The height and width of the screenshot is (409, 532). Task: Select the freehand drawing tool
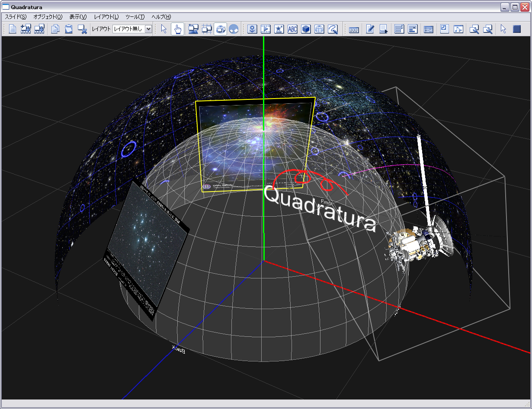(333, 29)
